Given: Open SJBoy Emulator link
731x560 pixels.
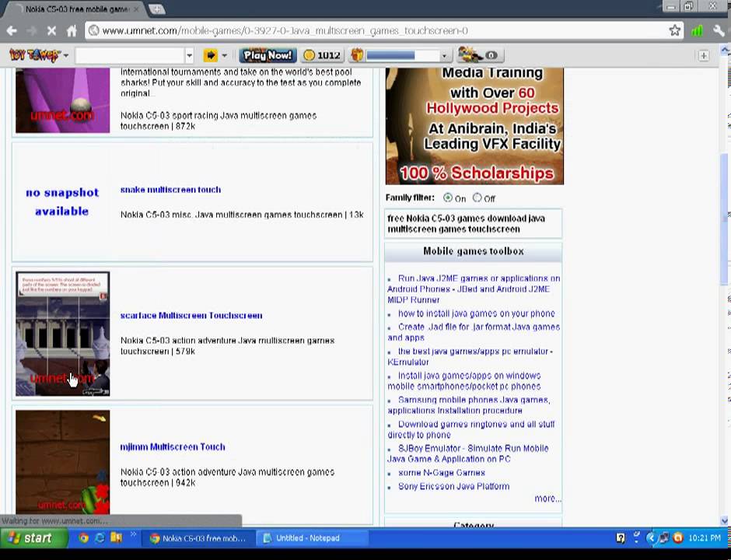Looking at the screenshot, I should click(468, 453).
